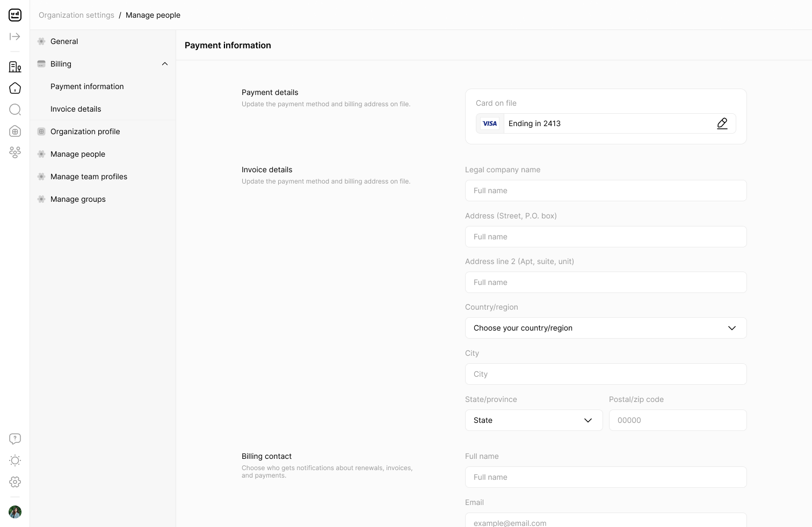Collapse the Billing section chevron
This screenshot has height=527, width=812.
pyautogui.click(x=165, y=64)
